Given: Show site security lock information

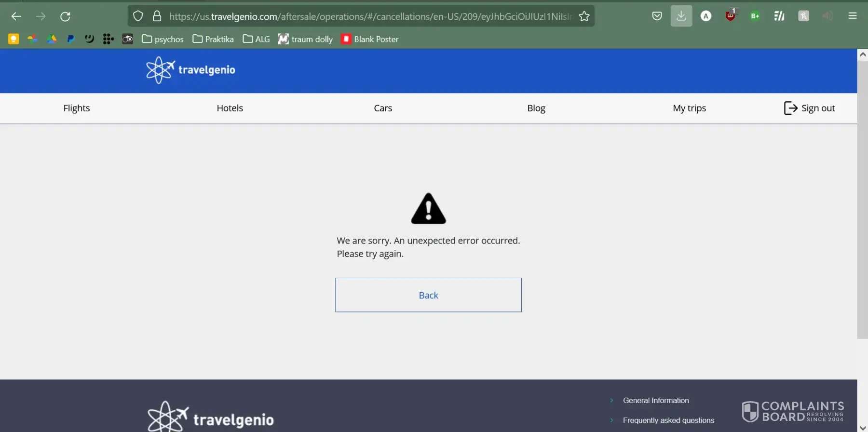Looking at the screenshot, I should 157,16.
